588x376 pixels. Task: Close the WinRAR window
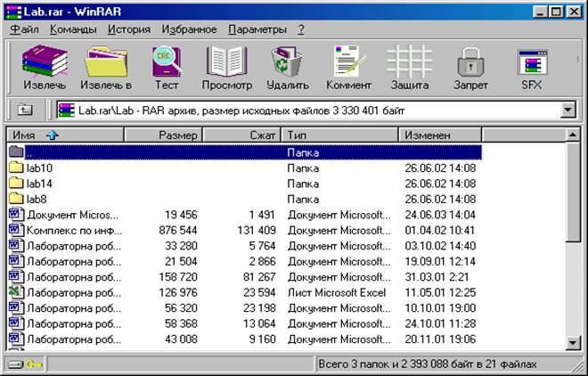574,12
